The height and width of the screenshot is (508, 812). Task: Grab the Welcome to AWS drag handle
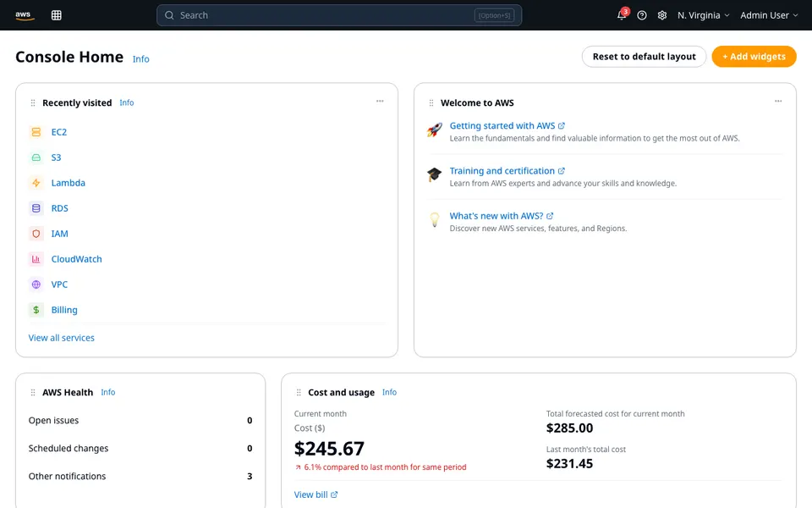click(x=431, y=103)
